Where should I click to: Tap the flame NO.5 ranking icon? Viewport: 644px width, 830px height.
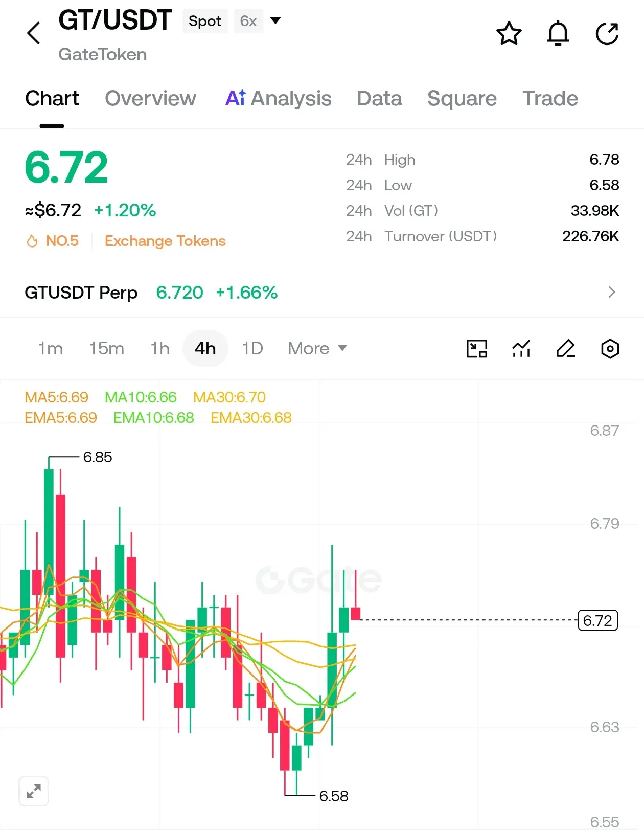click(x=32, y=241)
